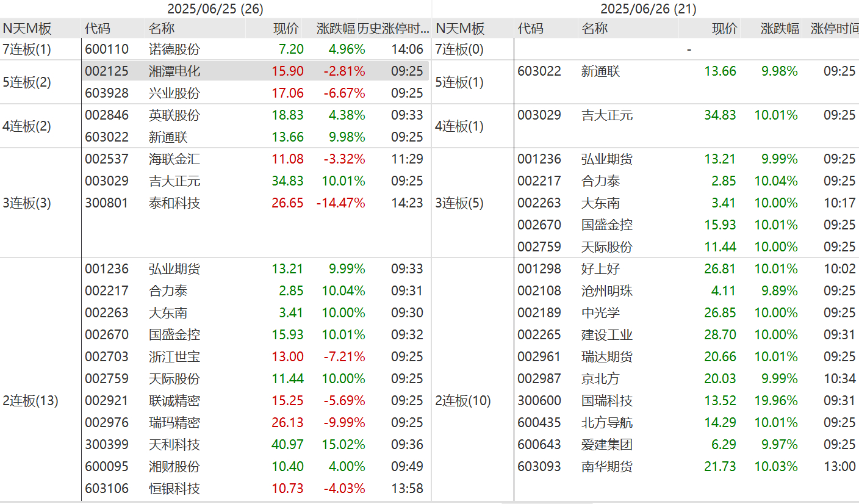The width and height of the screenshot is (859, 504).
Task: Click the price 28.70
Action: 720,335
